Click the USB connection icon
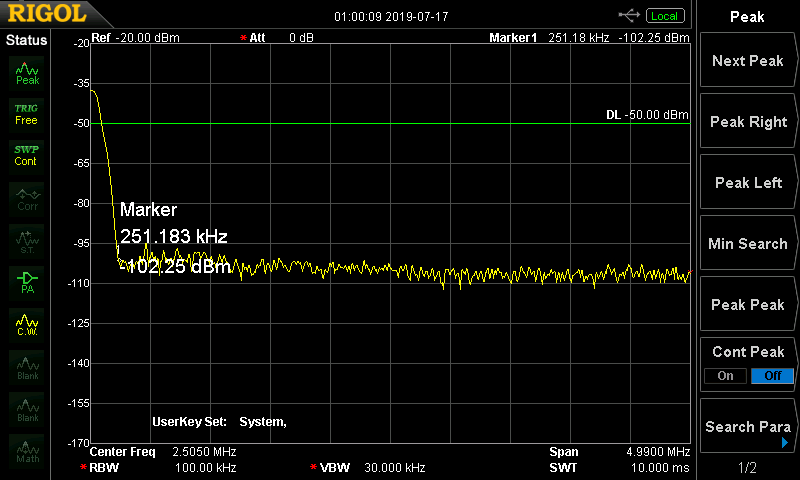Viewport: 800px width, 480px height. 629,16
